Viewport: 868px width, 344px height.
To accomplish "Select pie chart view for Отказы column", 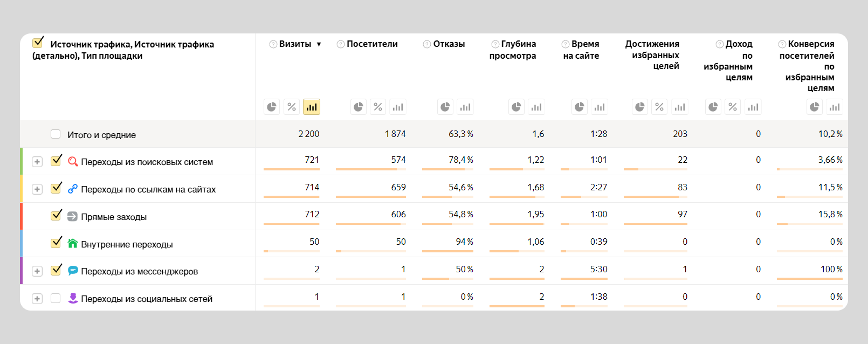I will click(445, 107).
